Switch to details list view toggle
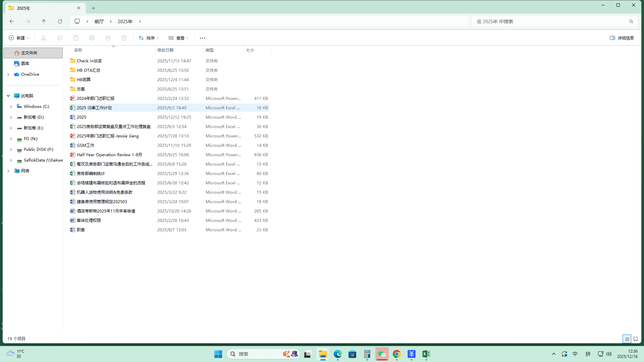Image resolution: width=644 pixels, height=362 pixels. point(627,339)
